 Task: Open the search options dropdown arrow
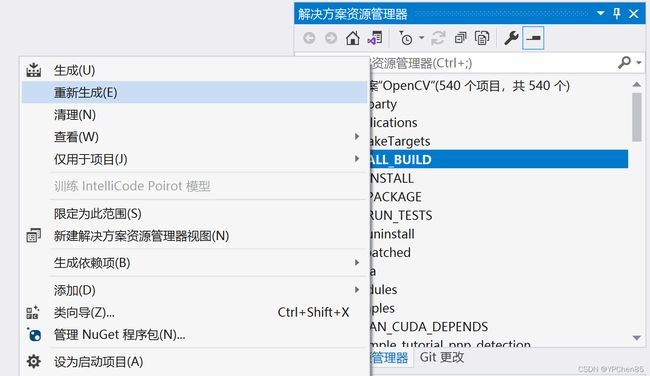pyautogui.click(x=639, y=63)
